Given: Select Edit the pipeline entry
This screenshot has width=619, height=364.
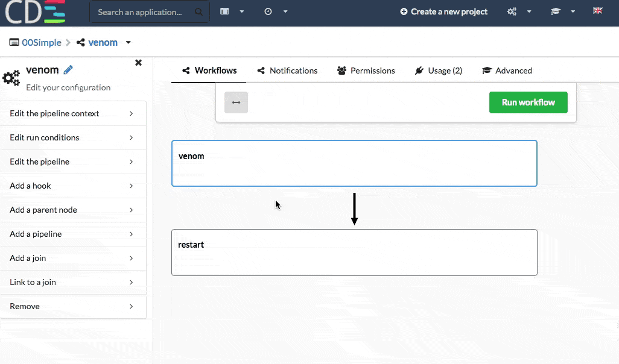Looking at the screenshot, I should click(x=73, y=162).
